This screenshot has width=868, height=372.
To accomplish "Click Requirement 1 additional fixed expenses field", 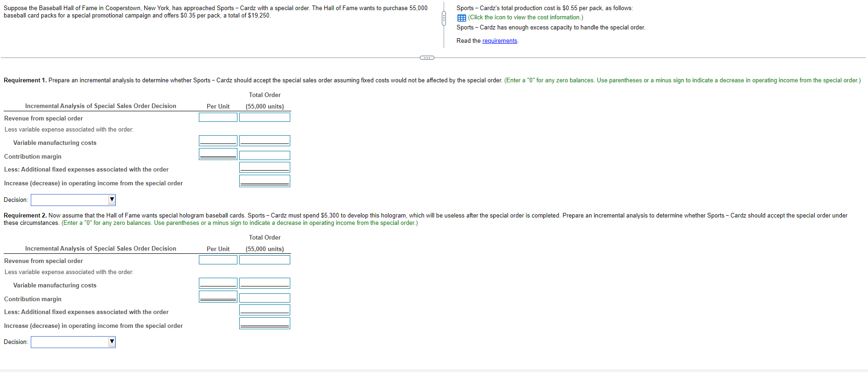I will point(265,167).
